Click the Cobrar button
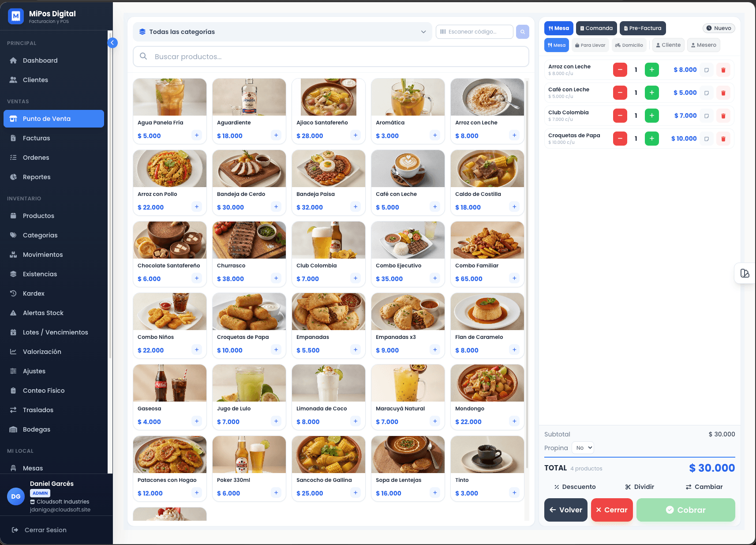 tap(686, 510)
